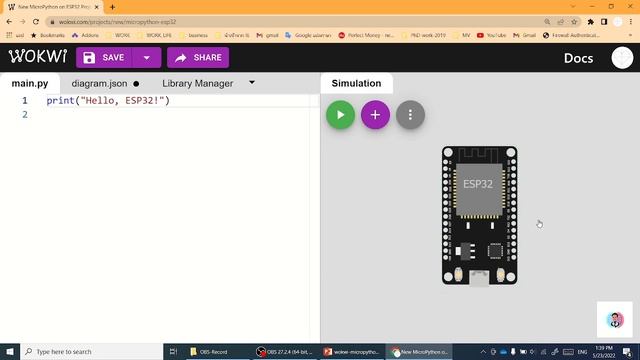Click the SAVE button
640x360 pixels.
point(104,58)
